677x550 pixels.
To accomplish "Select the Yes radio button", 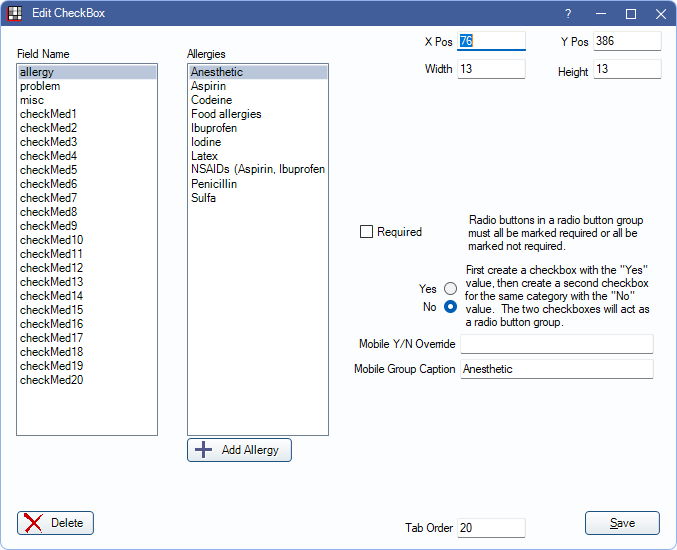I will 450,289.
